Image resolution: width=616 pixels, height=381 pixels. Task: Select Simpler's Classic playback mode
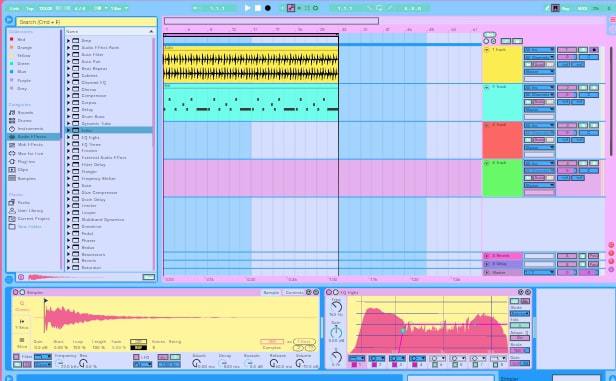(22, 306)
